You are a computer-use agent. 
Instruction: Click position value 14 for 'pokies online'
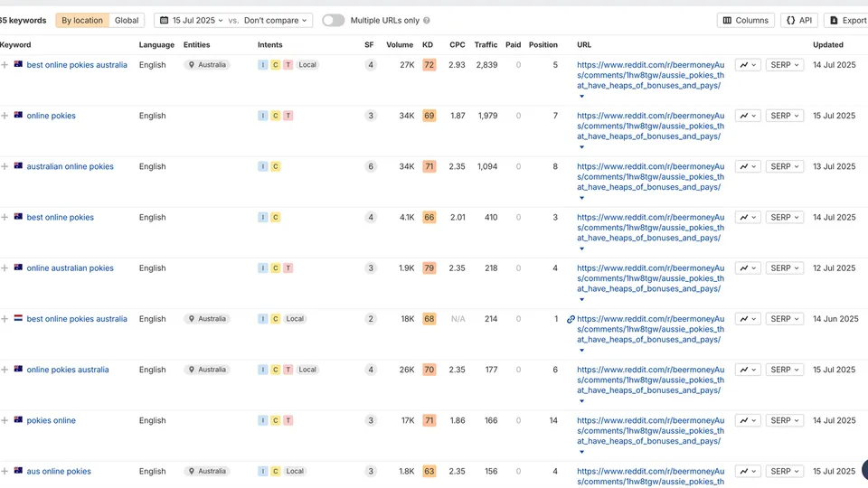tap(553, 420)
